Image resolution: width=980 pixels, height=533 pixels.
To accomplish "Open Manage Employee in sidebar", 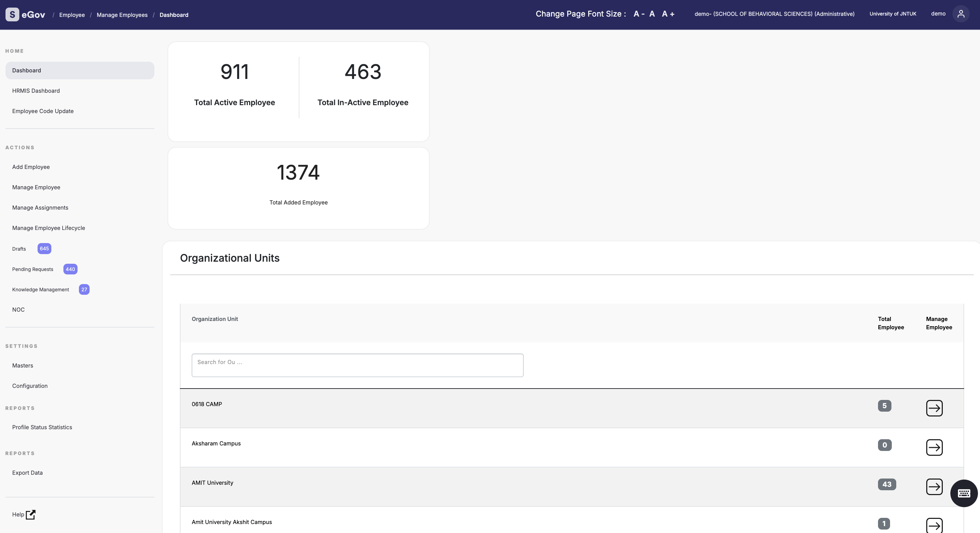I will point(36,187).
